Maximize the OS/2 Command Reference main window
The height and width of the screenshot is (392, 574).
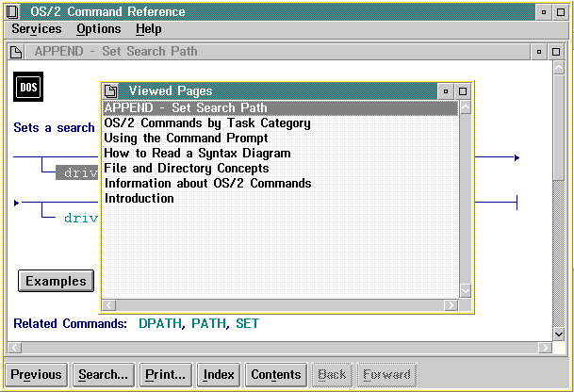[x=561, y=12]
